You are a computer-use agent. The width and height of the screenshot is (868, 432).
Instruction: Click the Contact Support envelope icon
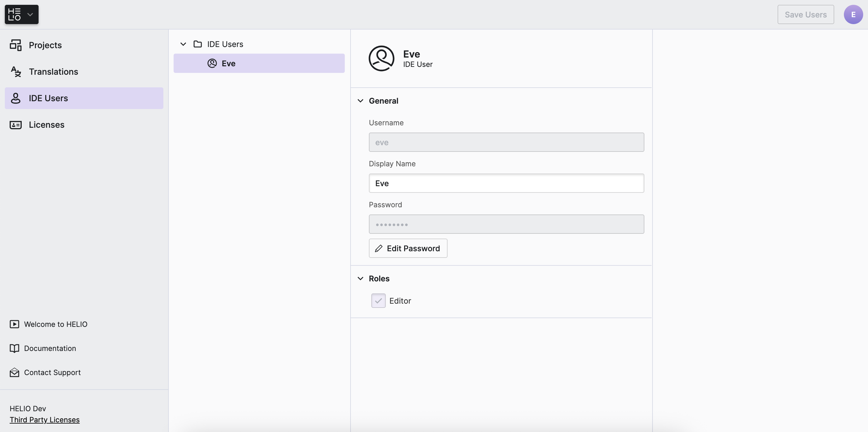pyautogui.click(x=14, y=372)
